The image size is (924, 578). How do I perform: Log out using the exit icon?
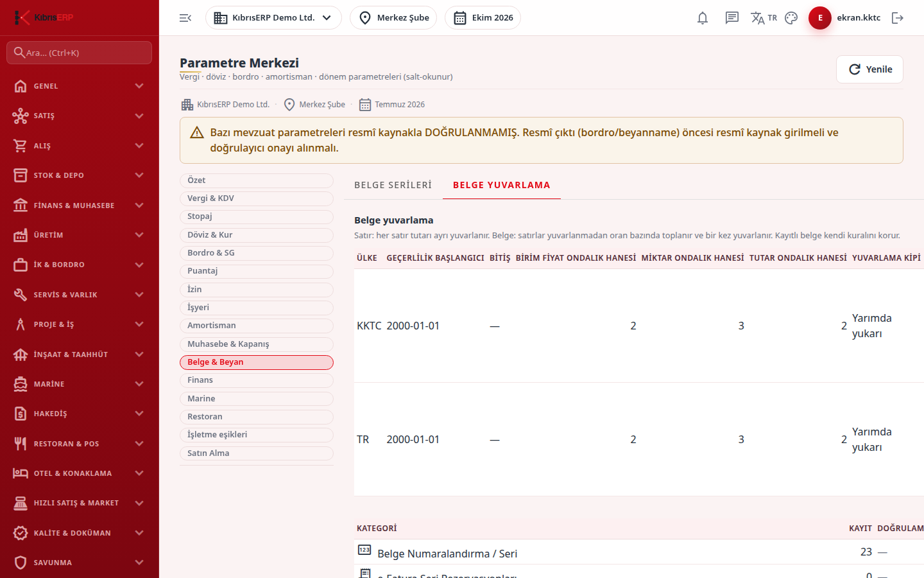coord(898,18)
